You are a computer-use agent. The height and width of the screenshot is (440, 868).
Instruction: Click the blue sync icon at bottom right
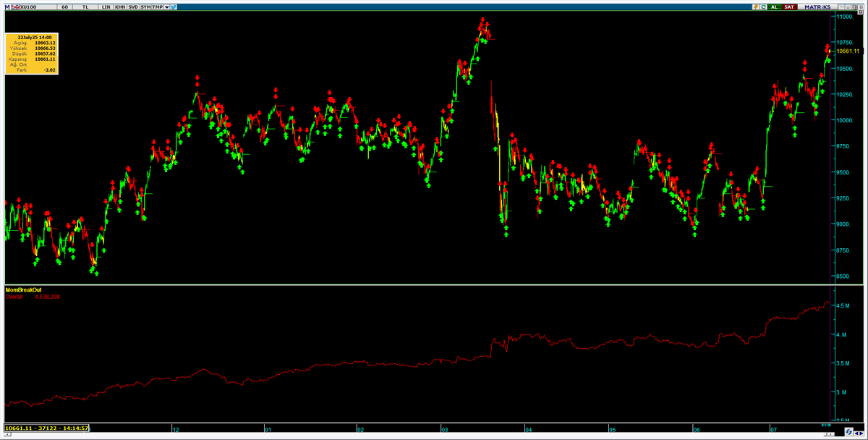pos(849,432)
